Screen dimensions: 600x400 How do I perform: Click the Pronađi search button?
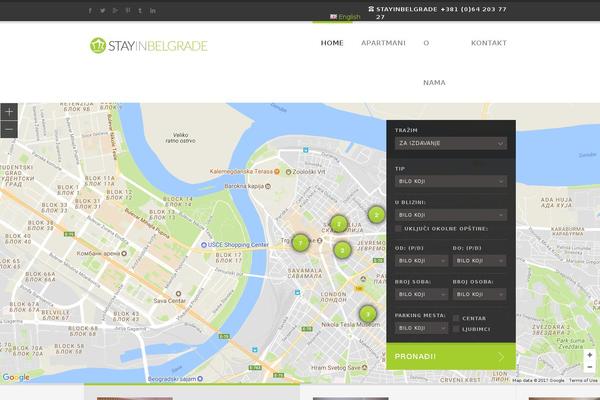pyautogui.click(x=451, y=356)
